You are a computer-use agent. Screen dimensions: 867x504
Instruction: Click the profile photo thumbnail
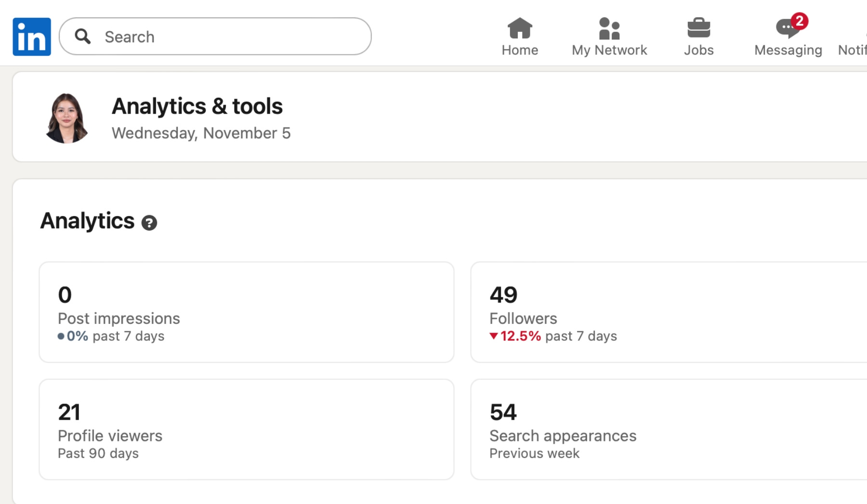tap(66, 118)
